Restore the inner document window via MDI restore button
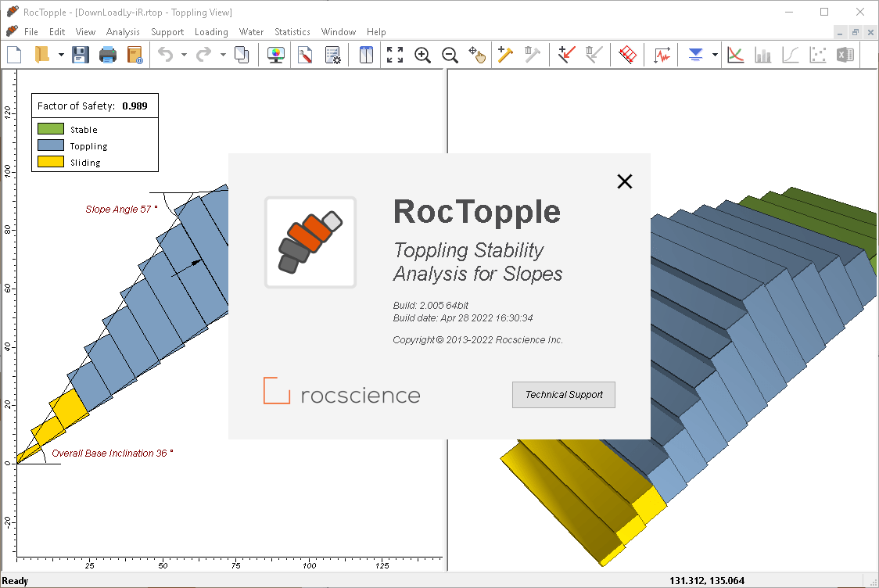 855,33
